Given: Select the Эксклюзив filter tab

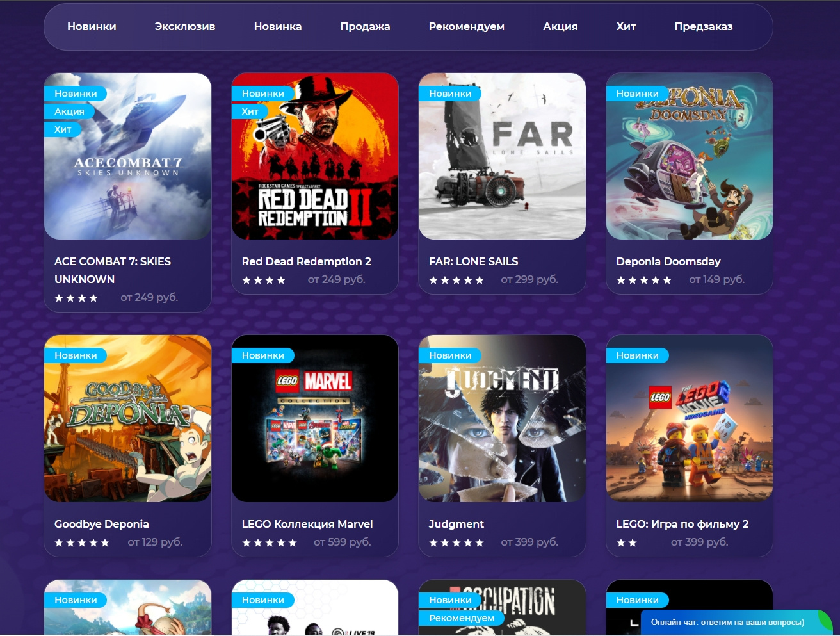Looking at the screenshot, I should (184, 26).
